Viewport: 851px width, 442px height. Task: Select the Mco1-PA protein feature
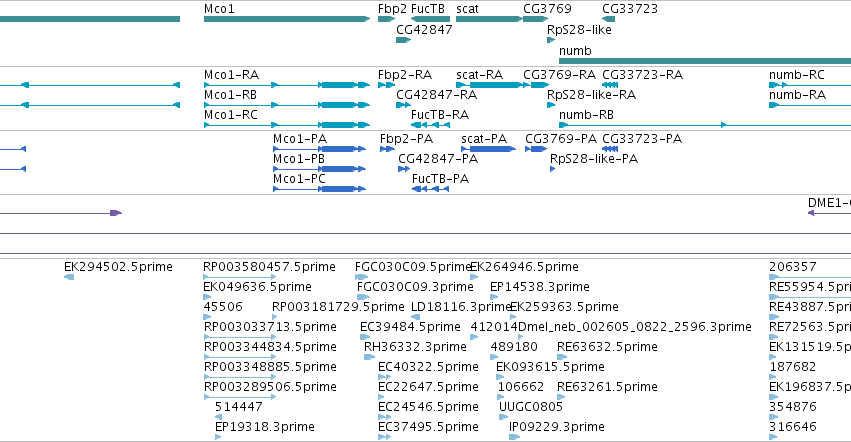[320, 149]
